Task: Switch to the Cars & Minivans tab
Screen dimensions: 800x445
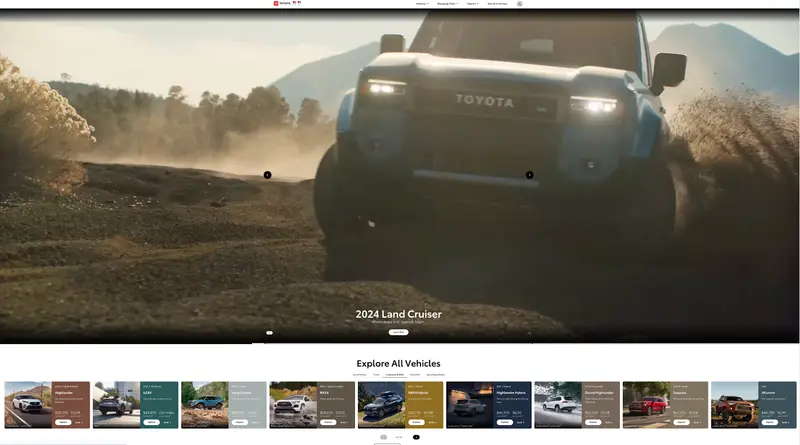Action: click(360, 375)
